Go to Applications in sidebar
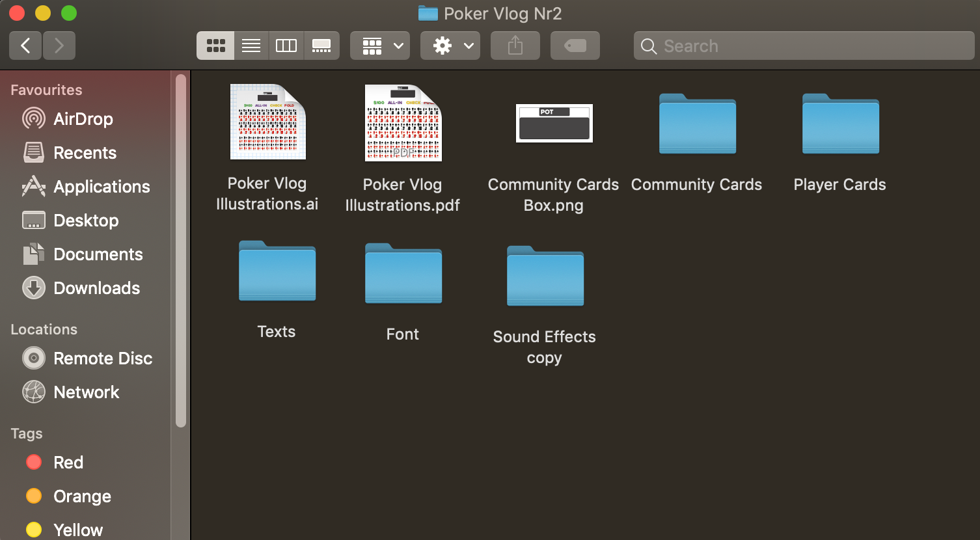 point(101,187)
